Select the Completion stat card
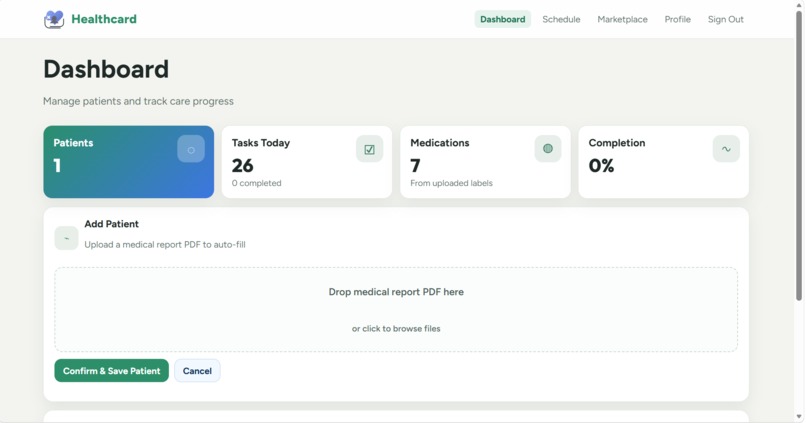 click(664, 162)
